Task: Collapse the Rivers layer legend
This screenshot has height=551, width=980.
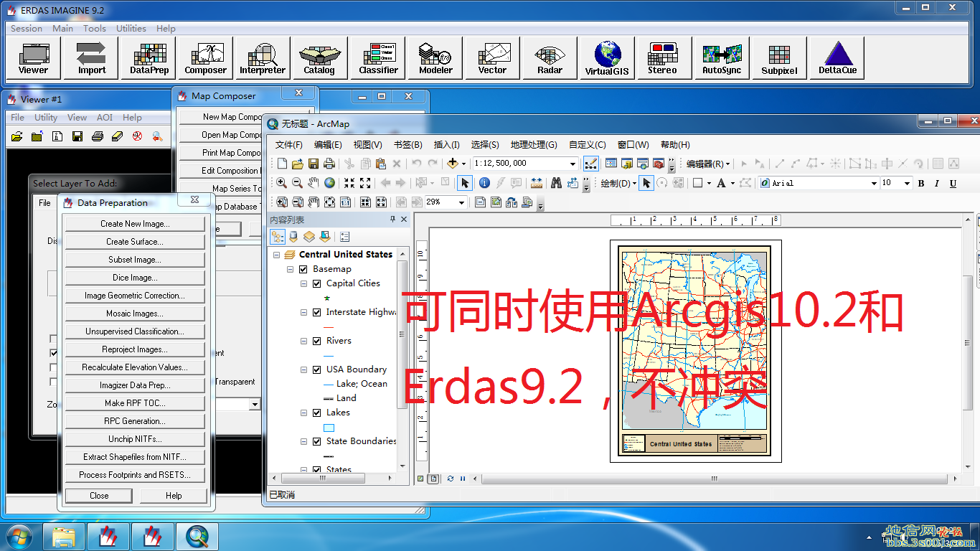Action: coord(304,341)
